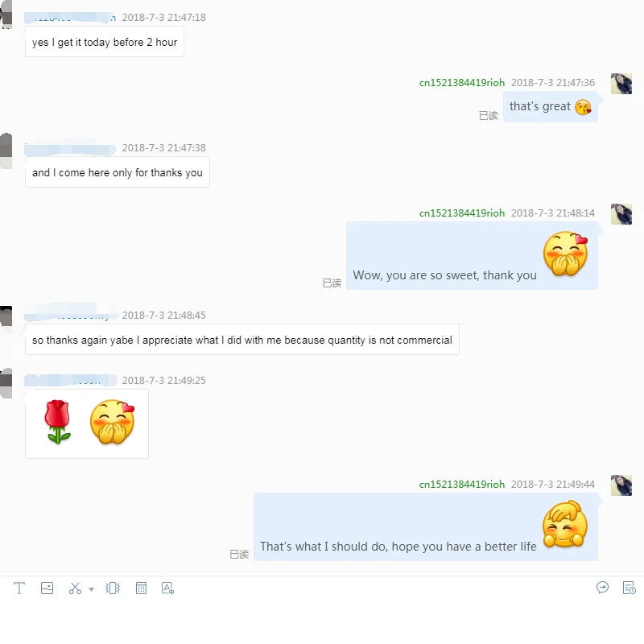
Task: Select the red rose emoji message
Action: coord(57,422)
